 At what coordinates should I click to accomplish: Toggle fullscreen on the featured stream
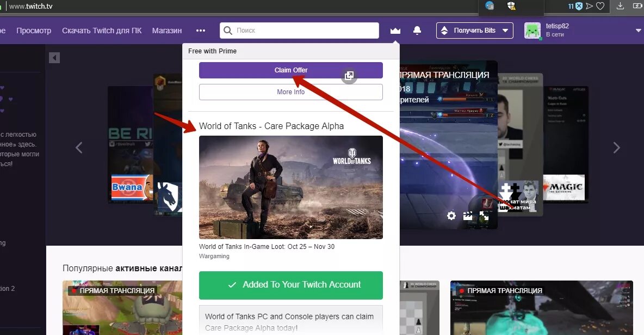pyautogui.click(x=484, y=216)
